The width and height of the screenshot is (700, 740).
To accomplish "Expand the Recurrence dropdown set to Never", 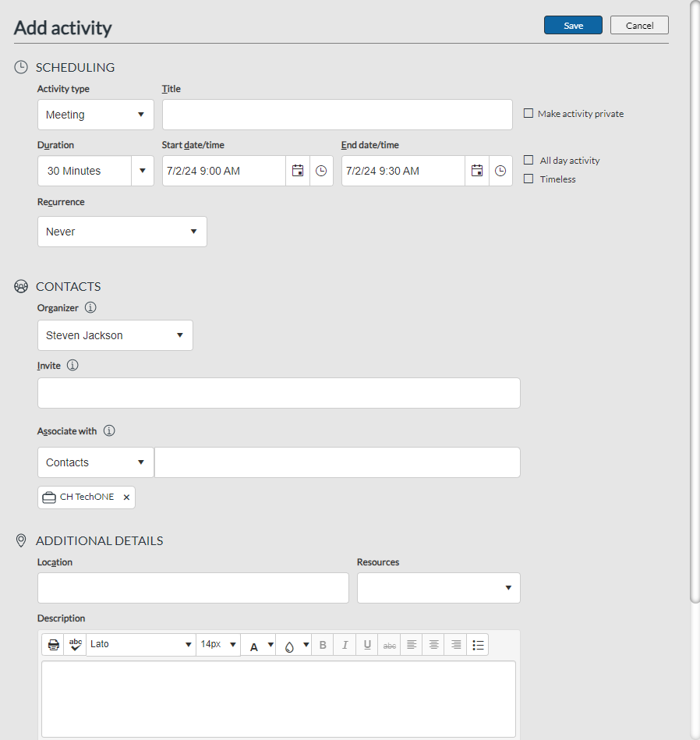I will click(122, 231).
